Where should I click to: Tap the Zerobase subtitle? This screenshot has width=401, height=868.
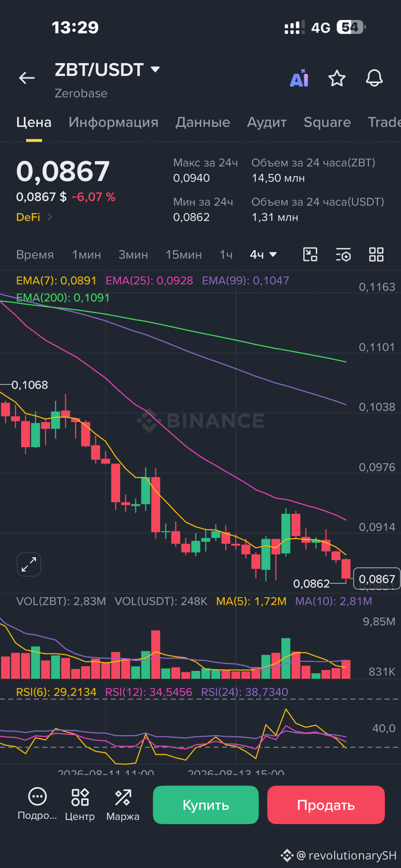(x=81, y=93)
